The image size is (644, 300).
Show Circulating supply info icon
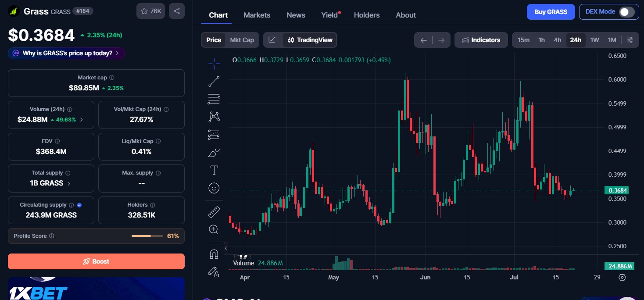tap(72, 205)
